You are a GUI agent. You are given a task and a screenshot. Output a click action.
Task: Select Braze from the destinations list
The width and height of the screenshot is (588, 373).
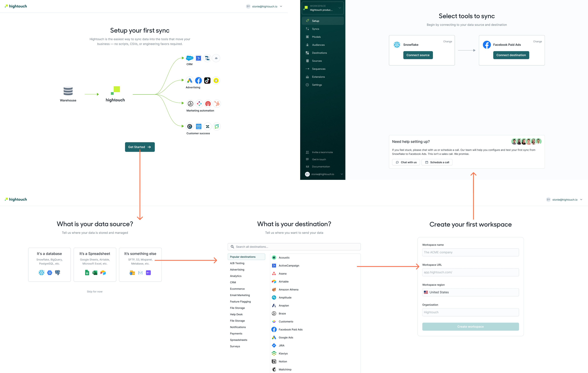click(282, 313)
